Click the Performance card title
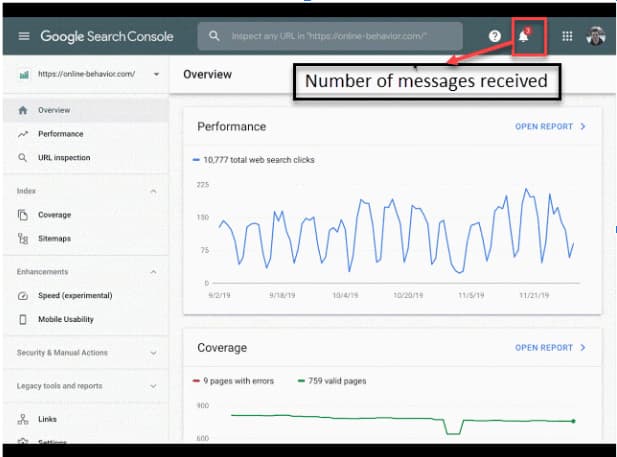 [x=232, y=127]
